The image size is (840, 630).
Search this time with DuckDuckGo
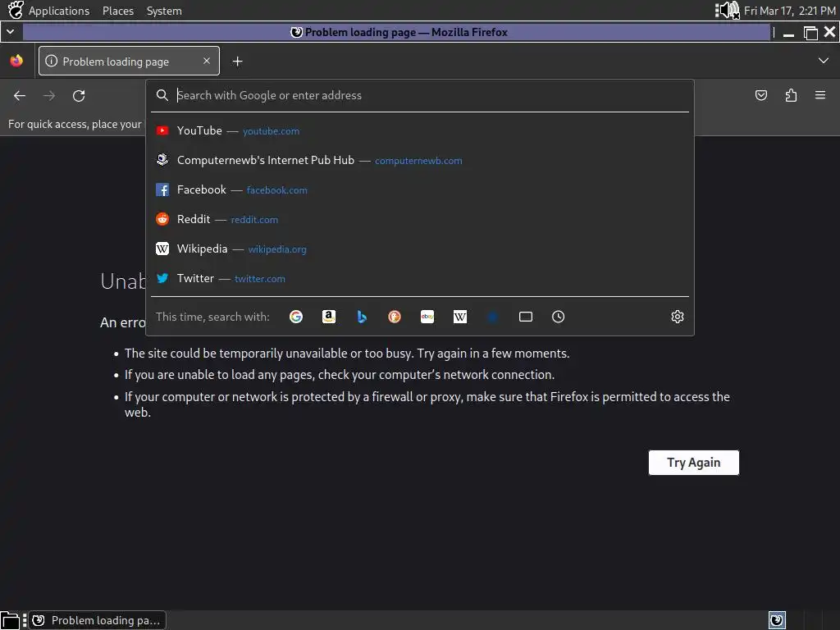[395, 317]
